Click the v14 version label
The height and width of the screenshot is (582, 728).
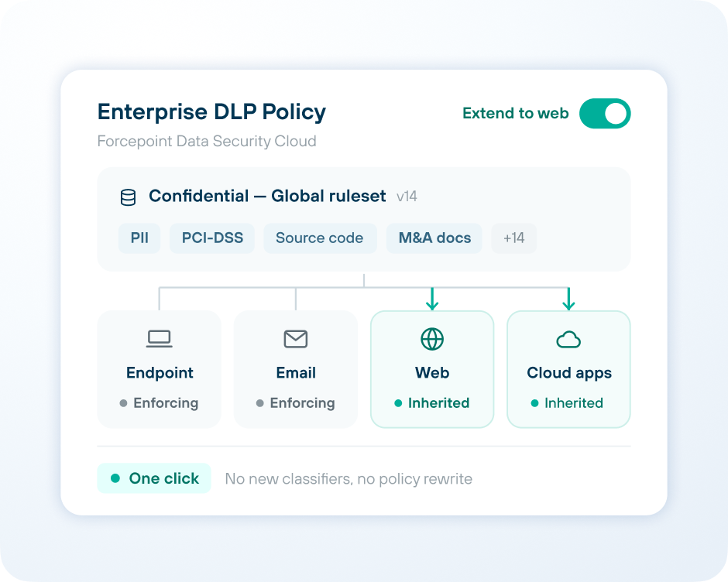point(407,197)
